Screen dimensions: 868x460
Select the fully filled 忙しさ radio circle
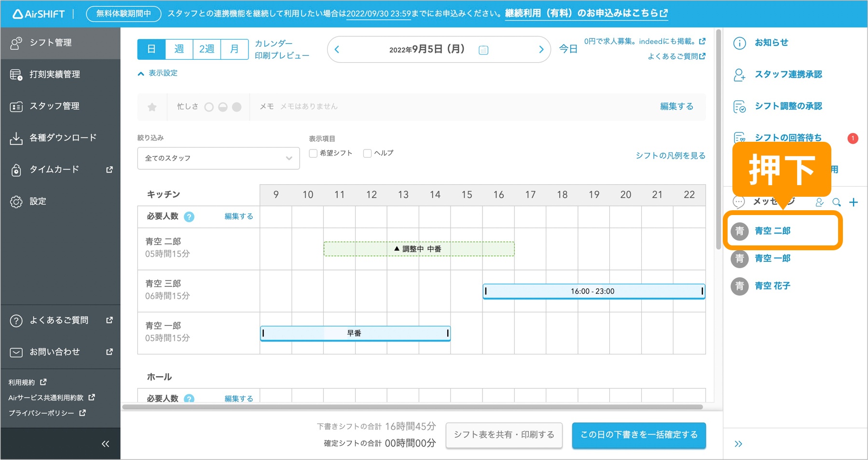pos(237,107)
